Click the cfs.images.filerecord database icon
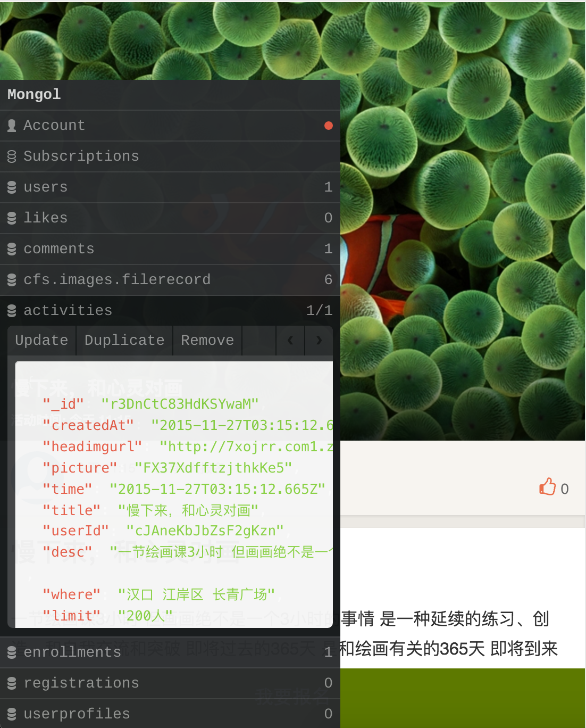Viewport: 586px width, 728px height. click(12, 280)
